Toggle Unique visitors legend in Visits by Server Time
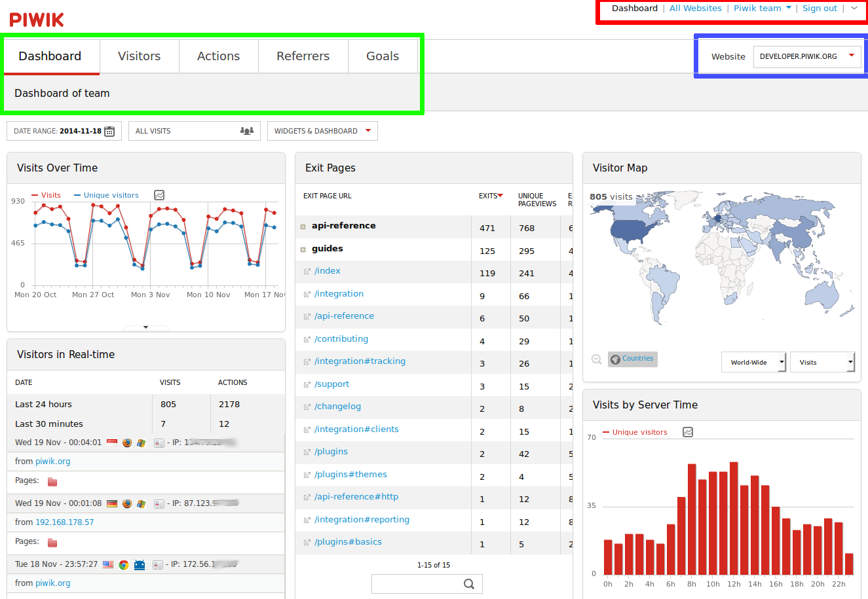 coord(635,432)
